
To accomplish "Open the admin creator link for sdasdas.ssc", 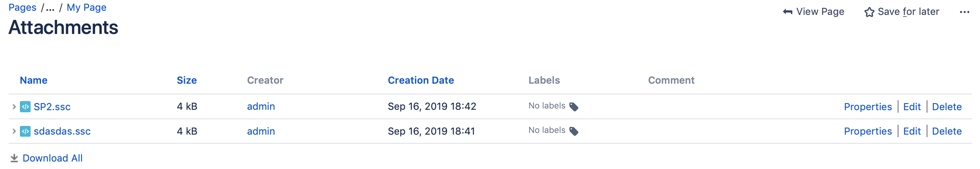I will pyautogui.click(x=261, y=131).
